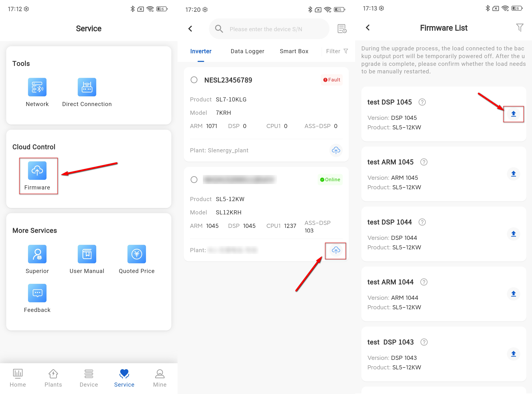Click help icon next to test ARM 1045
Image resolution: width=532 pixels, height=394 pixels.
click(424, 162)
